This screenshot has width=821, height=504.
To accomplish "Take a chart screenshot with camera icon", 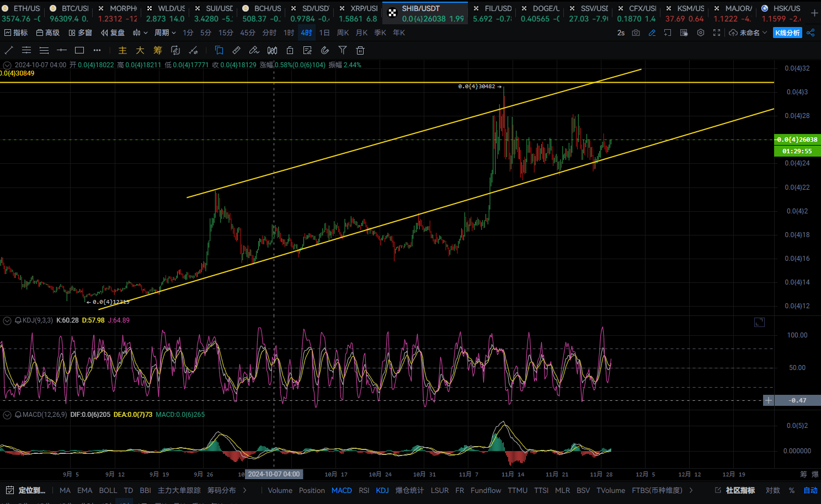I will coord(636,33).
